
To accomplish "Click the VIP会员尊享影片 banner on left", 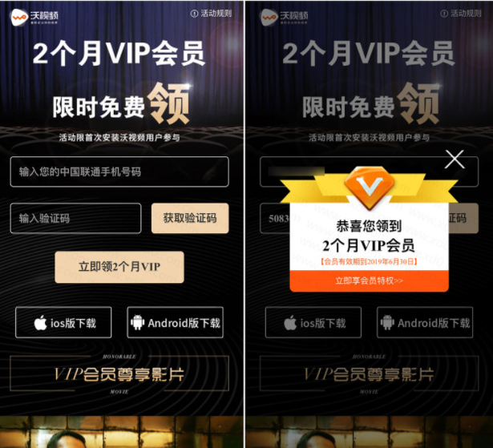I will [x=119, y=373].
